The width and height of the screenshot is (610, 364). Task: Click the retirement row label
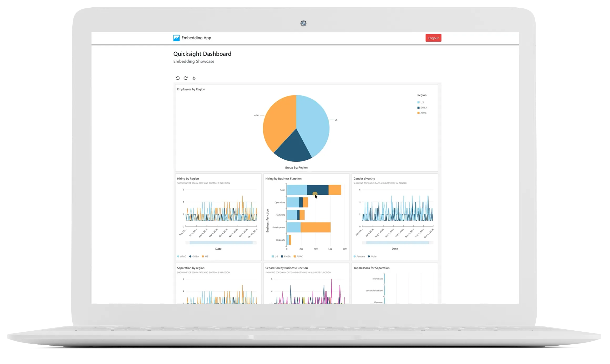click(377, 279)
